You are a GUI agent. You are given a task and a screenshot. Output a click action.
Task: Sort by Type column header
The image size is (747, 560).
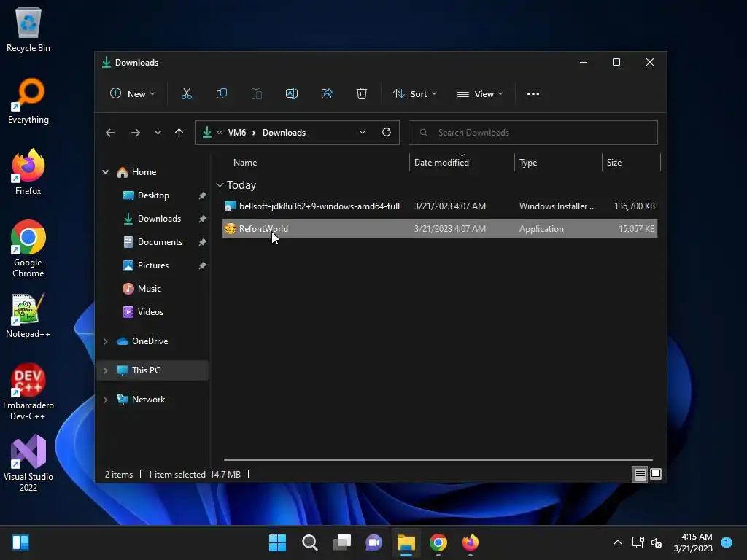(528, 163)
